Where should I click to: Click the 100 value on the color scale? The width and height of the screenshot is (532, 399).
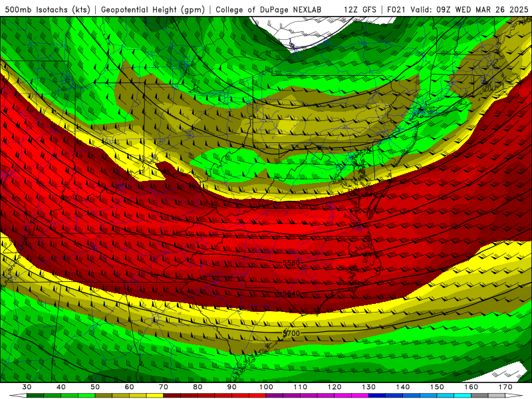tap(266, 387)
